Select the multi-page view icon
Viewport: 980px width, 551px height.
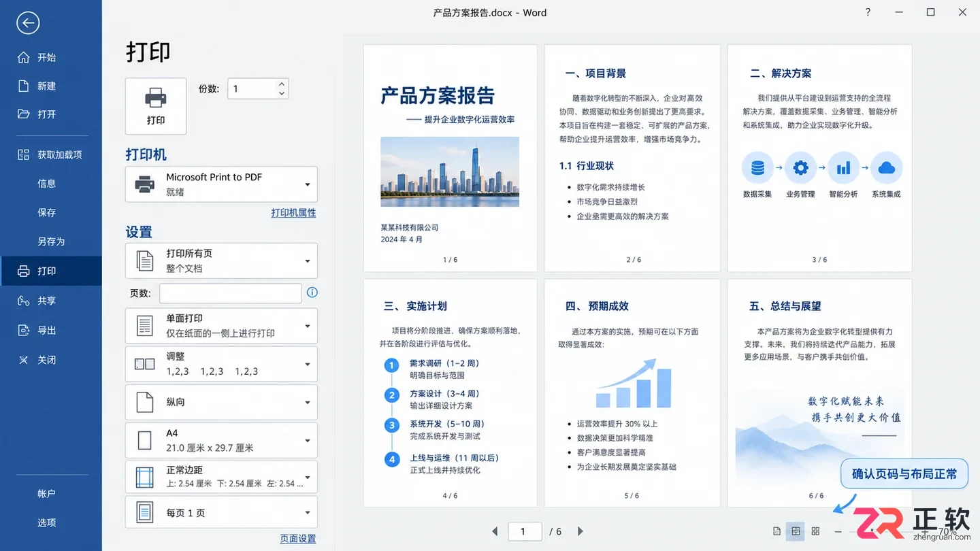(796, 531)
